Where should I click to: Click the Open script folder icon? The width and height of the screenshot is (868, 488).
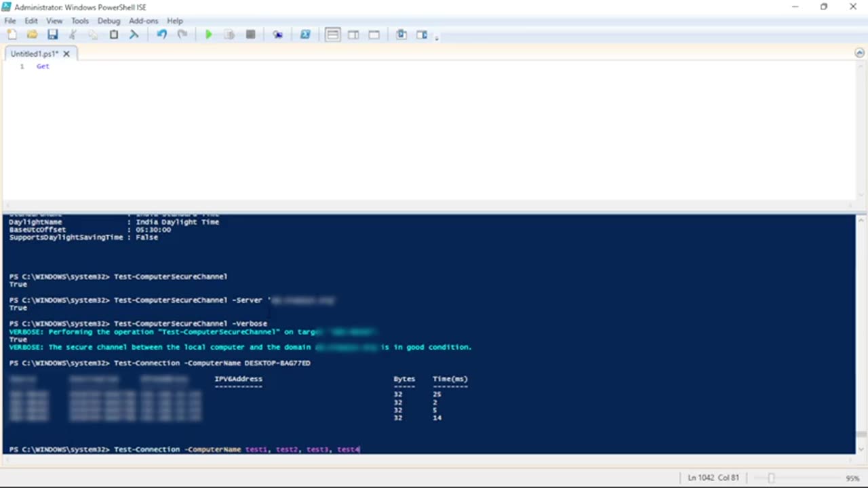pos(32,35)
